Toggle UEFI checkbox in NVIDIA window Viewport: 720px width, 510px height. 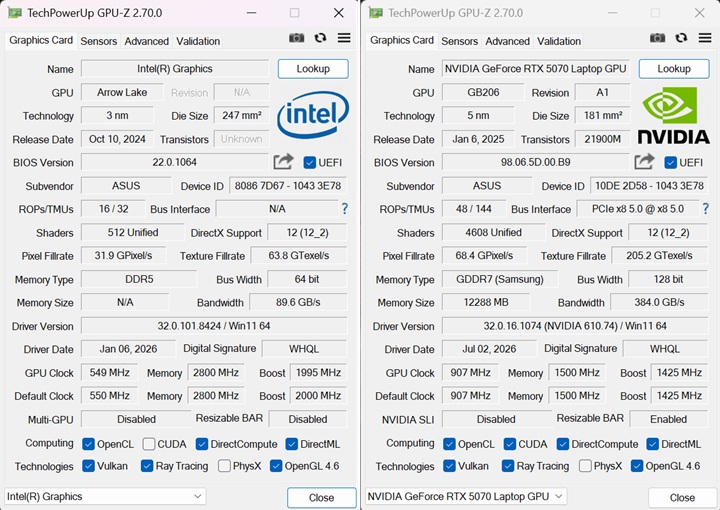(x=670, y=163)
